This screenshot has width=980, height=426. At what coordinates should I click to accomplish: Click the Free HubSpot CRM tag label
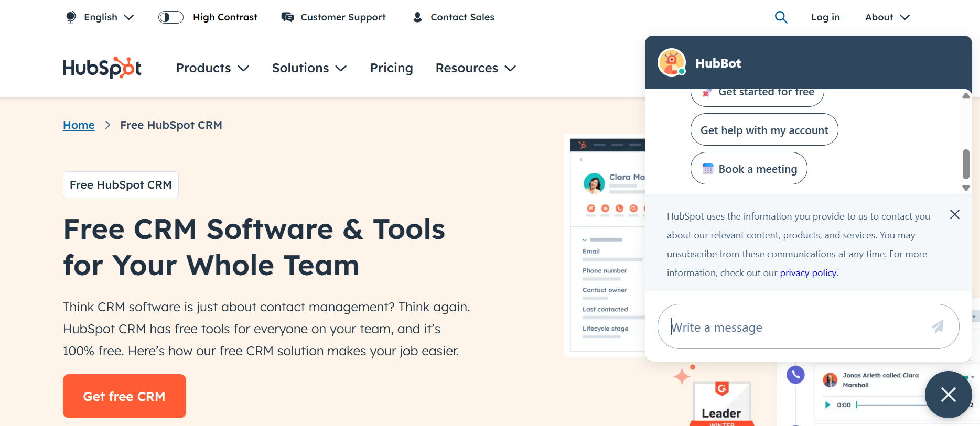click(x=121, y=184)
